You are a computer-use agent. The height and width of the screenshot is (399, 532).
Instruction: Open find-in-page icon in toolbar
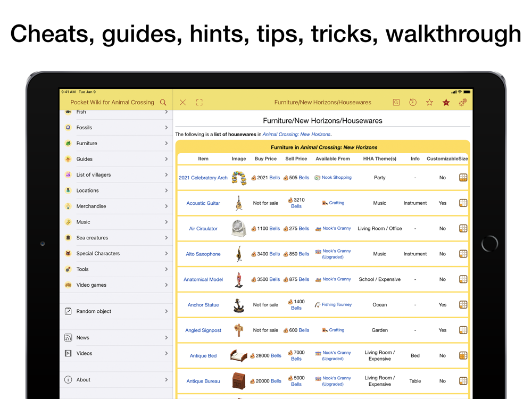pos(396,103)
